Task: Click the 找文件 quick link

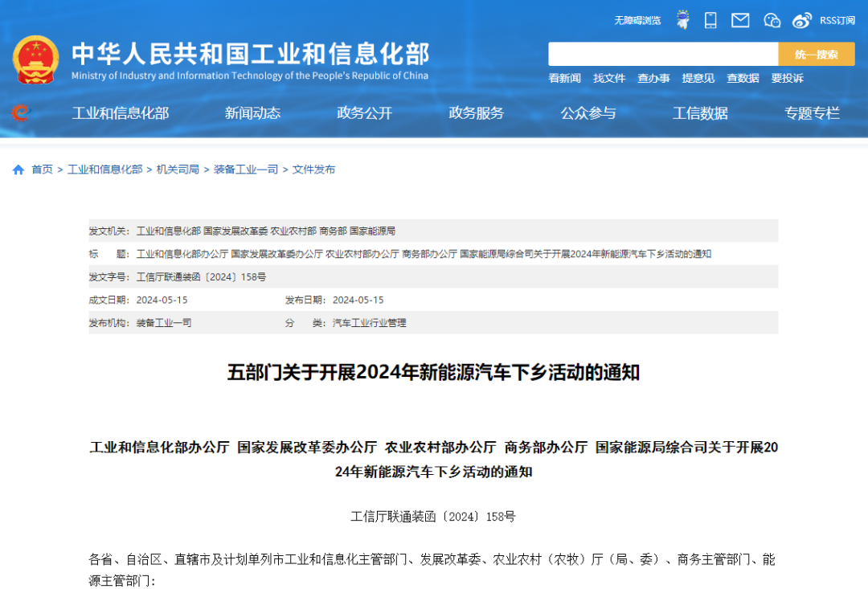Action: pyautogui.click(x=608, y=78)
